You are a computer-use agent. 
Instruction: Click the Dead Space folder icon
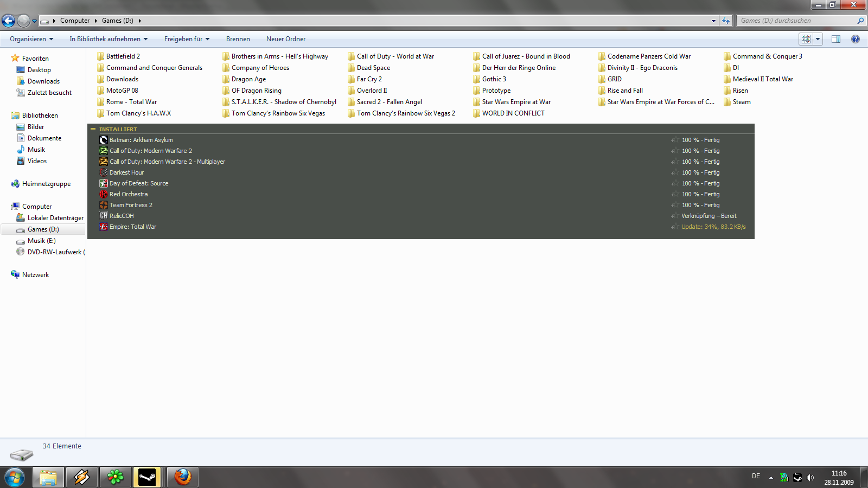352,68
